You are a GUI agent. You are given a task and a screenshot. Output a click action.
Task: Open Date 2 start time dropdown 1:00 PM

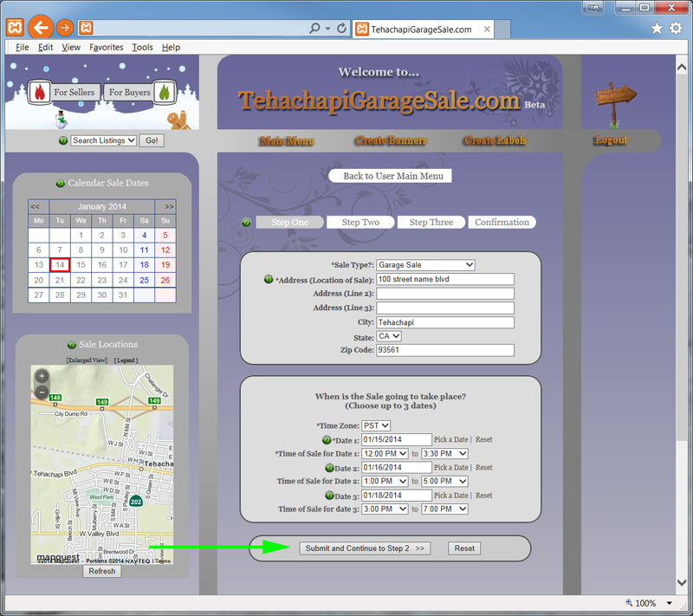(x=385, y=481)
